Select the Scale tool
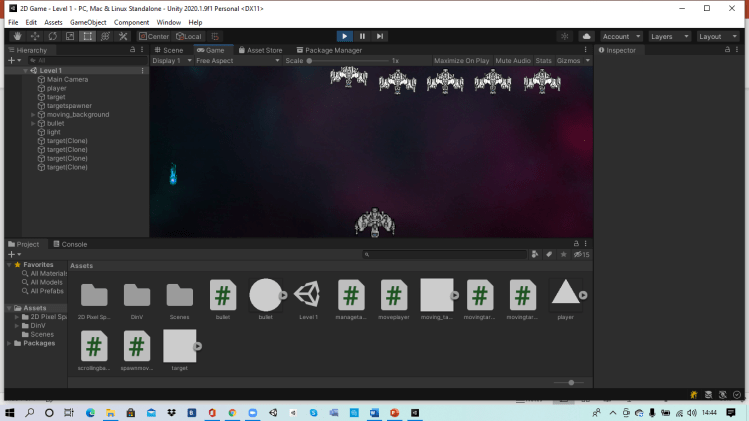Viewport: 749px width, 421px height. click(x=70, y=36)
